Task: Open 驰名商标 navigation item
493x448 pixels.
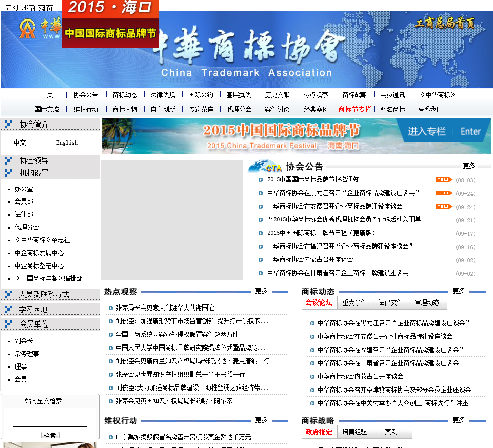Action: point(392,109)
